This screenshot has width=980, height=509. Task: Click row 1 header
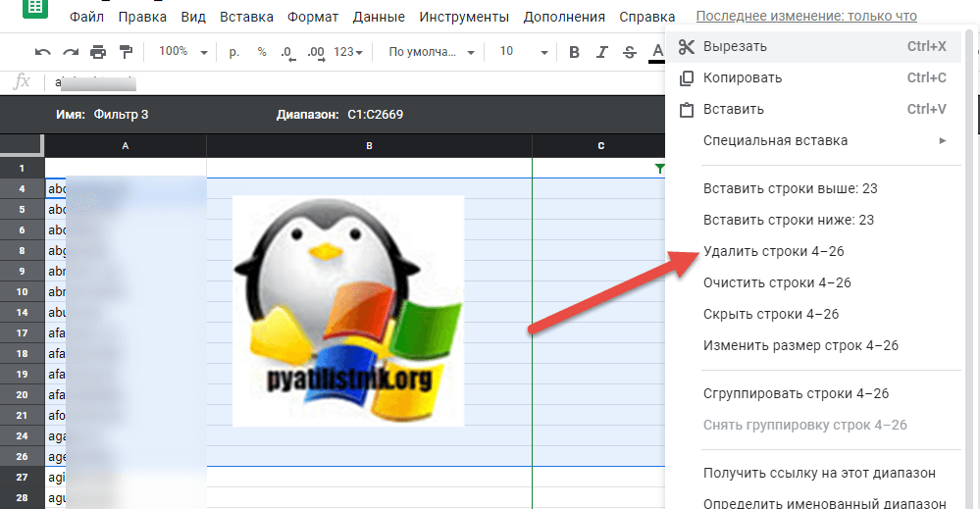[22, 168]
